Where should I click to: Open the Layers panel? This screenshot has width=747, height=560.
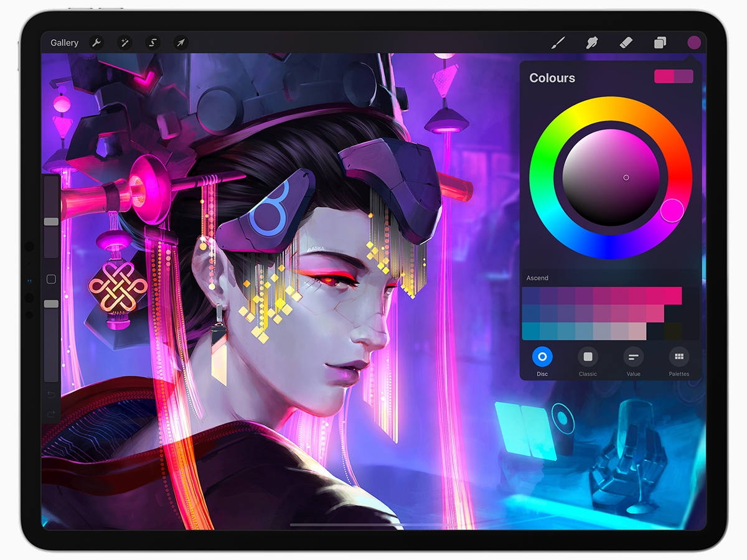click(660, 43)
